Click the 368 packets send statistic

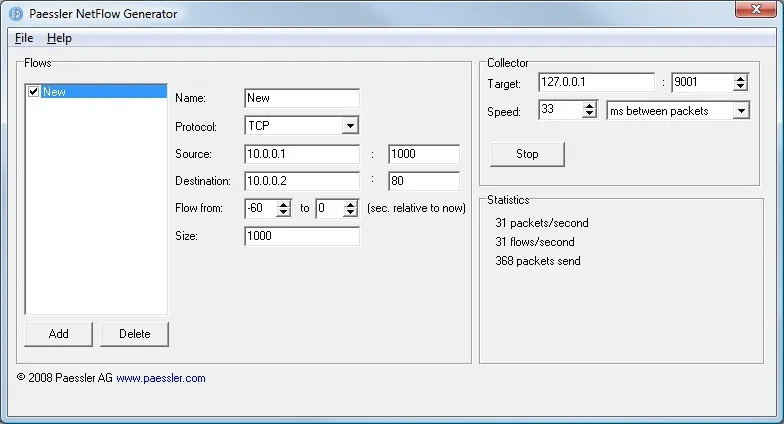[x=538, y=261]
